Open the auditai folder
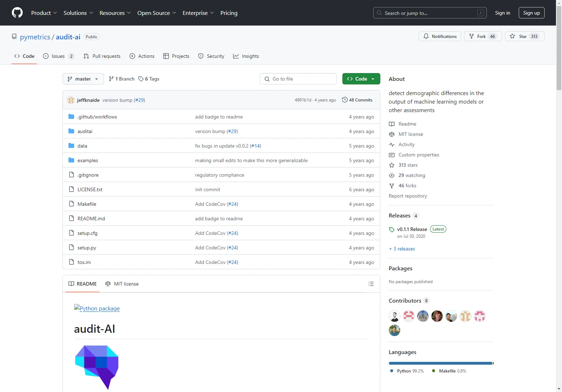562x392 pixels. [85, 131]
